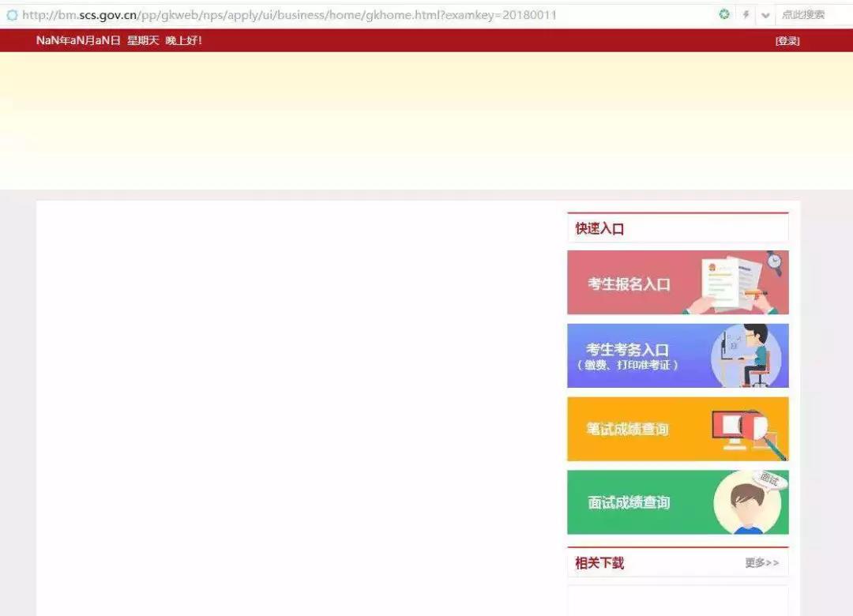Open the 考生报名入口 registration label
The width and height of the screenshot is (853, 616).
(x=629, y=284)
